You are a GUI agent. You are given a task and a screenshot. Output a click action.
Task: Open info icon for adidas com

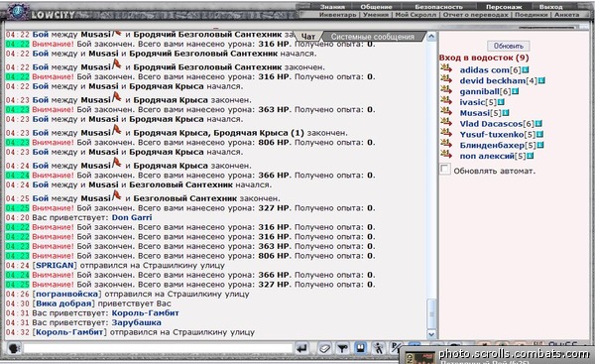pyautogui.click(x=526, y=70)
